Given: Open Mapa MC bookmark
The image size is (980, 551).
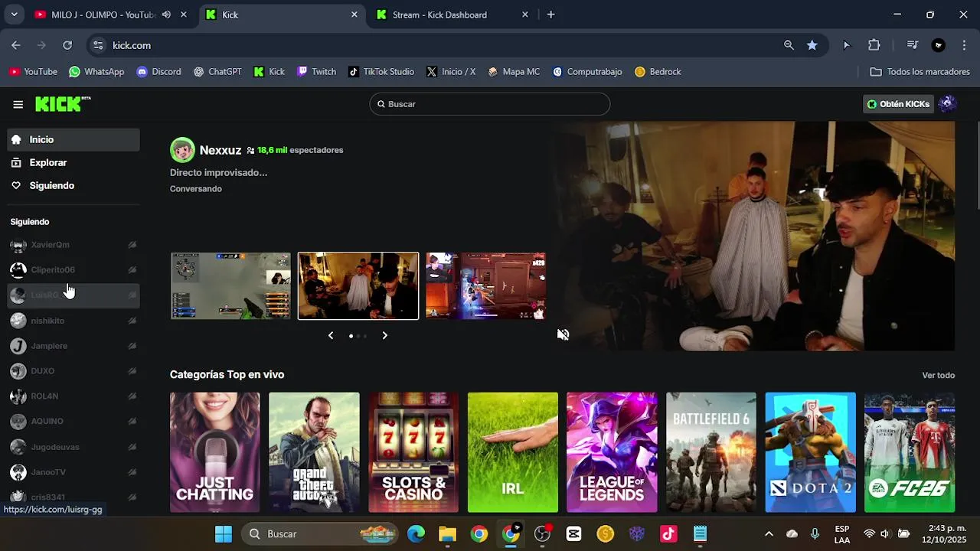Looking at the screenshot, I should click(x=513, y=71).
